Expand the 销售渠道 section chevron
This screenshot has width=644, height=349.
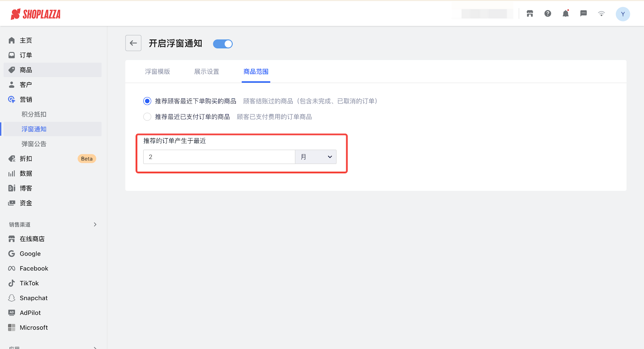click(x=95, y=224)
